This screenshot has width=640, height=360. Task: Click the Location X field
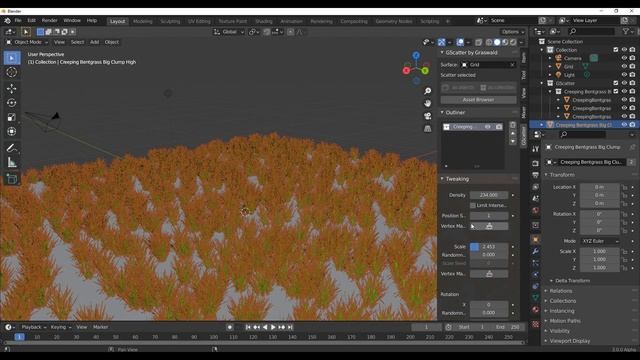(x=600, y=187)
